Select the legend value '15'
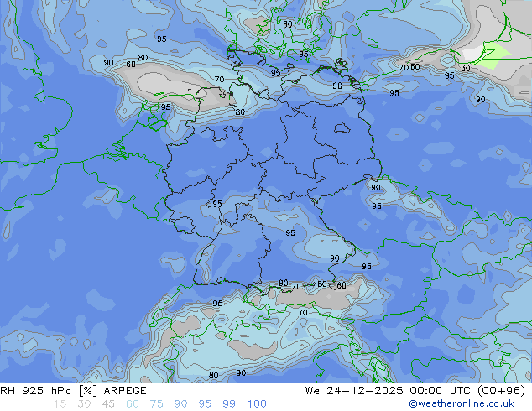 [60, 403]
